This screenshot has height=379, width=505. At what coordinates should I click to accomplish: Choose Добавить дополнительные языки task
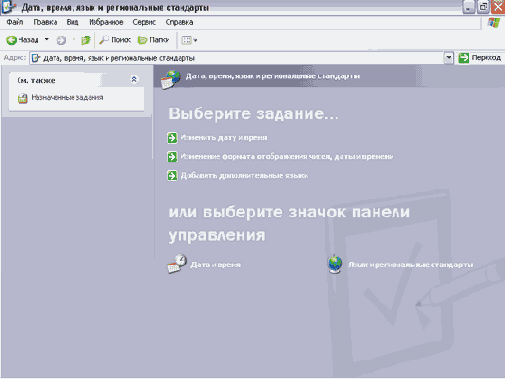click(x=244, y=176)
